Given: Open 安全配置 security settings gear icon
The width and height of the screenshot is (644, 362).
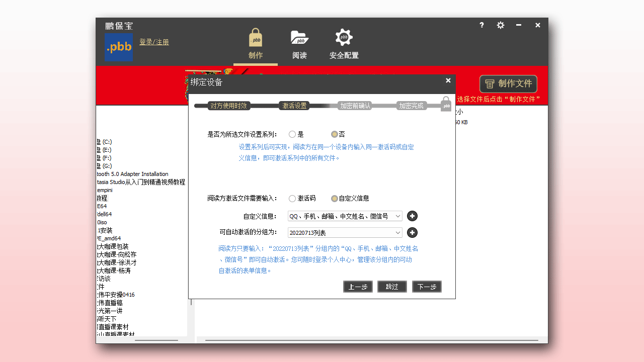Looking at the screenshot, I should click(344, 37).
